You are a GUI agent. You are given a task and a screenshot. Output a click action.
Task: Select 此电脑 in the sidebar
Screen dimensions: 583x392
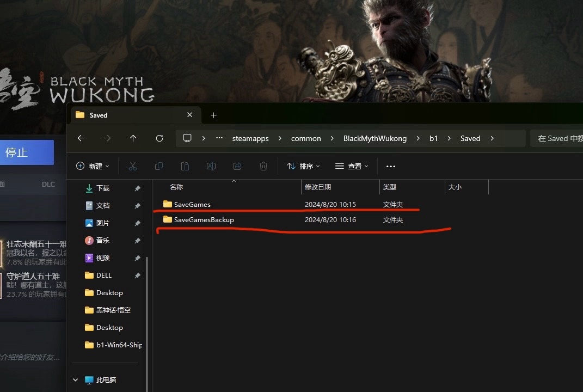(100, 379)
